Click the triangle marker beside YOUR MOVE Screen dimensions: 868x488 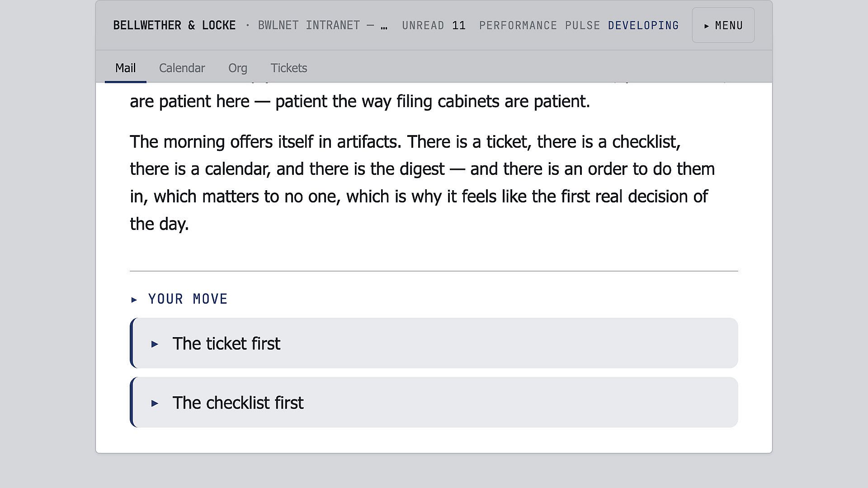[x=134, y=300]
